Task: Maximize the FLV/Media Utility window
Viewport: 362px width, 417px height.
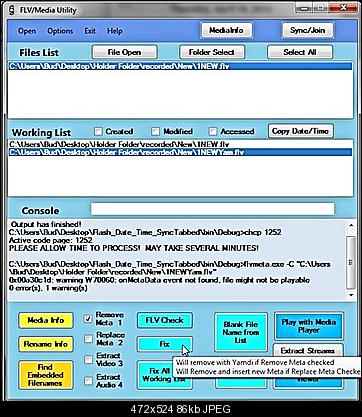Action: [x=321, y=8]
